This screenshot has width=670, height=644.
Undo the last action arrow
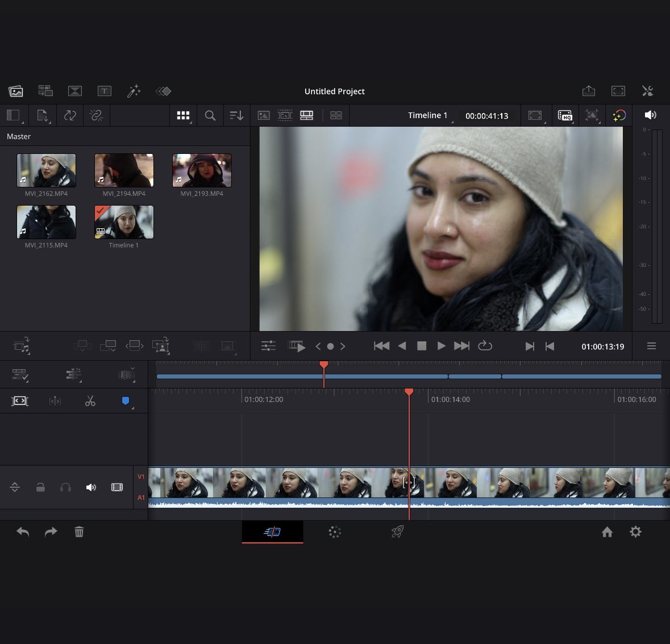pyautogui.click(x=23, y=532)
